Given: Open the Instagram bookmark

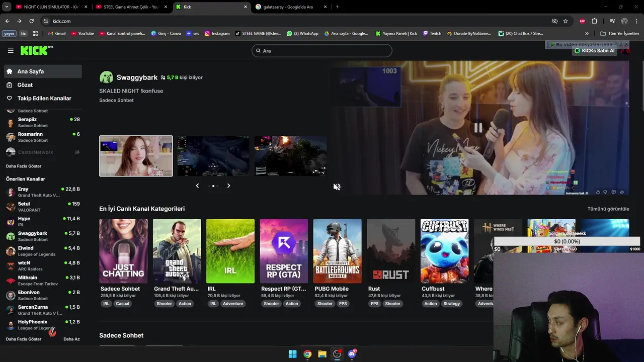Looking at the screenshot, I should pyautogui.click(x=217, y=34).
